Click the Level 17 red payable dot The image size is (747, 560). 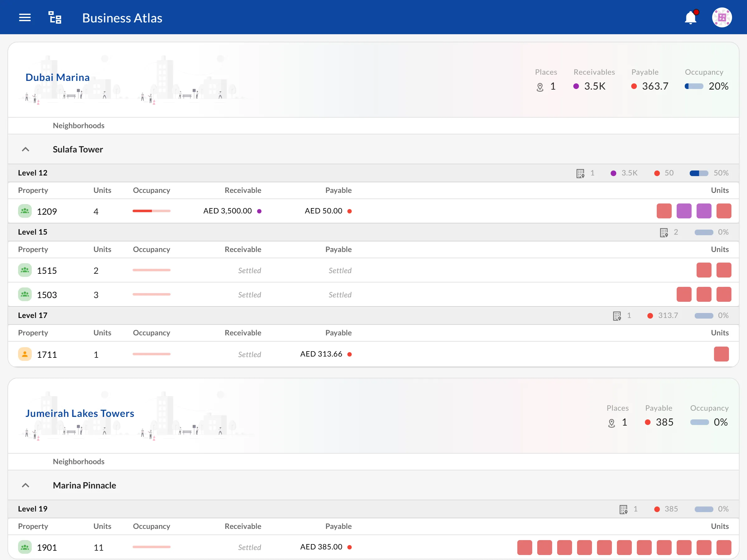click(650, 315)
